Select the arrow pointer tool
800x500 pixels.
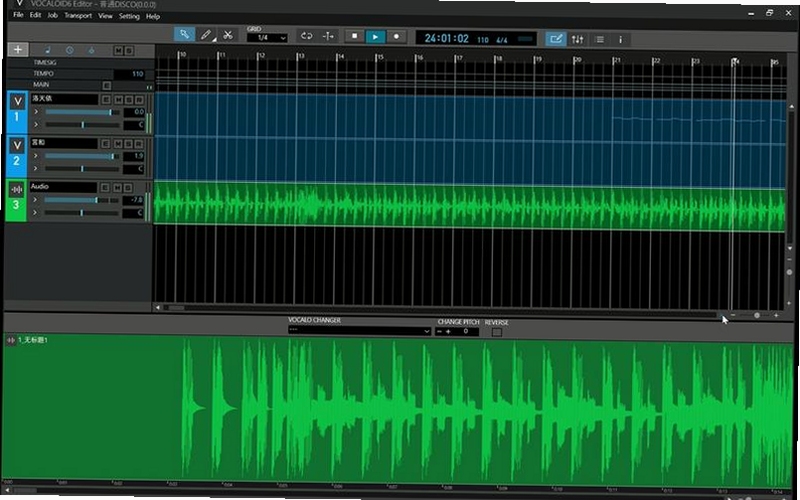pos(184,35)
